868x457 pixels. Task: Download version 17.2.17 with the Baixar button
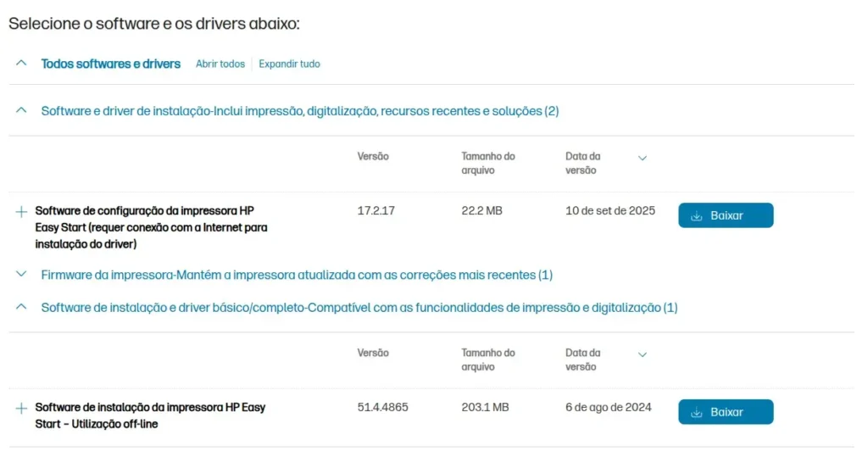[x=726, y=215]
